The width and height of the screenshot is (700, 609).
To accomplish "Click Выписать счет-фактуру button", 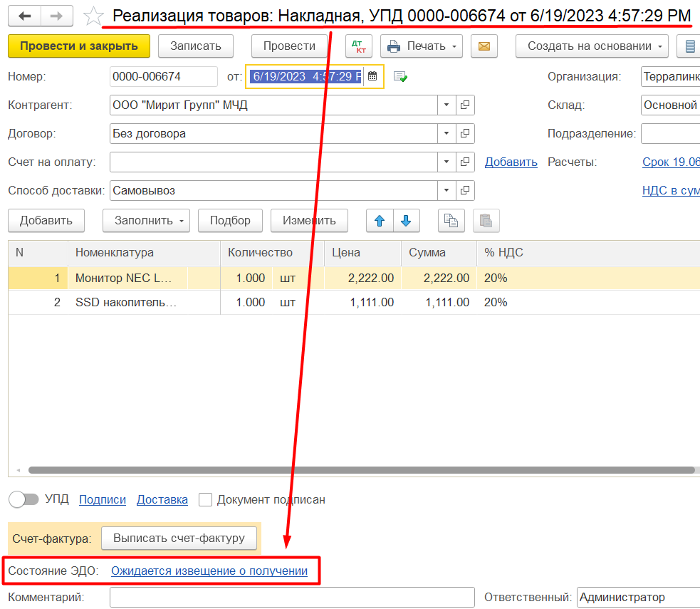I will tap(179, 538).
